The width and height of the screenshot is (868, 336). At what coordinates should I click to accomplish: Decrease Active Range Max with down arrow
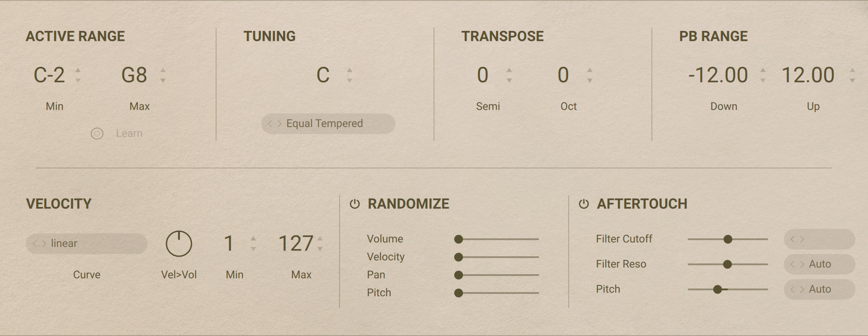tap(163, 81)
